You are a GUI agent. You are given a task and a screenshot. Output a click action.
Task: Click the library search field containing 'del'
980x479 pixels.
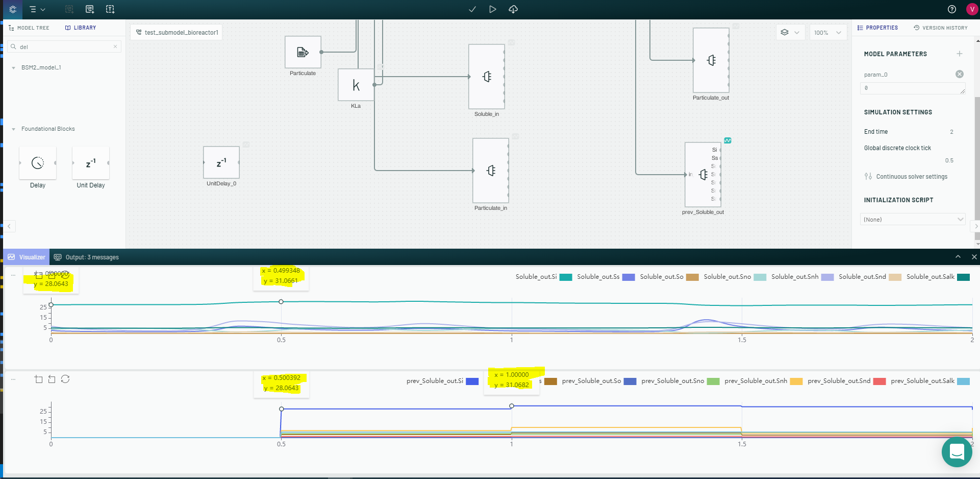click(x=65, y=46)
